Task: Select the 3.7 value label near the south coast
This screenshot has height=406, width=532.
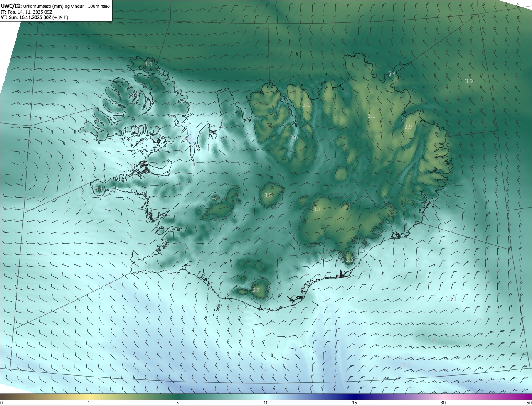Action: coord(256,290)
